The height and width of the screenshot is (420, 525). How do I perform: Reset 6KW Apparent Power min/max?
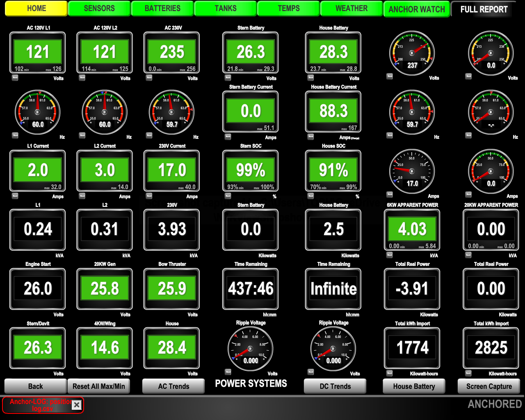390,254
